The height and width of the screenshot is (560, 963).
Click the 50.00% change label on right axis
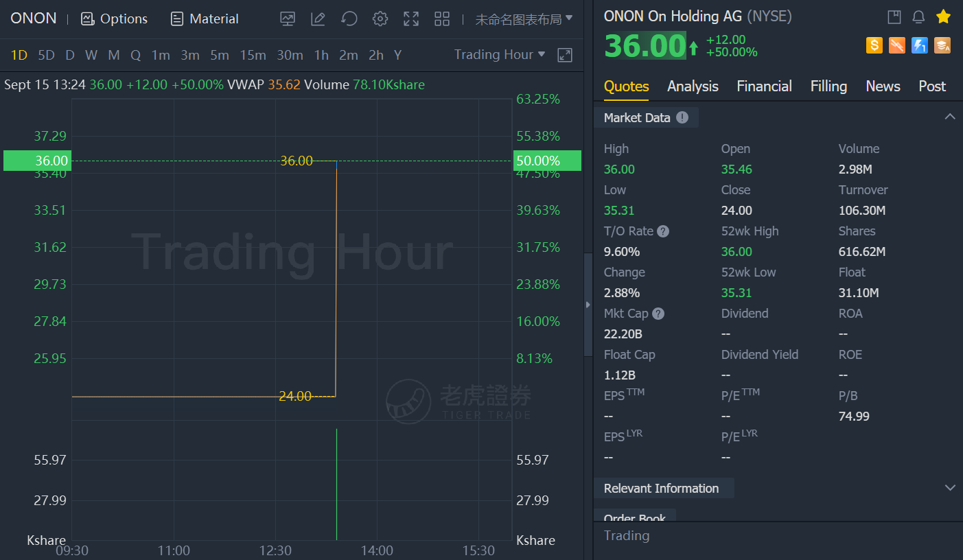(547, 161)
